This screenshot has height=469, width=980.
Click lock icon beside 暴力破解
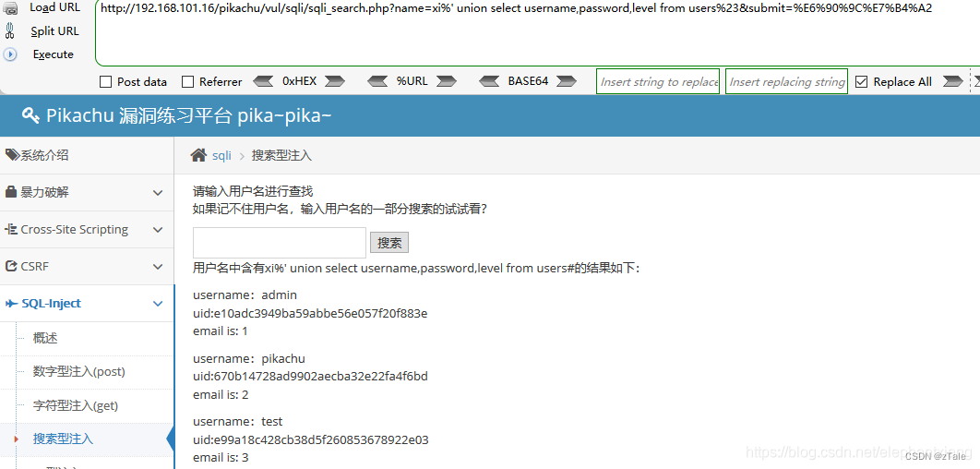pyautogui.click(x=11, y=192)
